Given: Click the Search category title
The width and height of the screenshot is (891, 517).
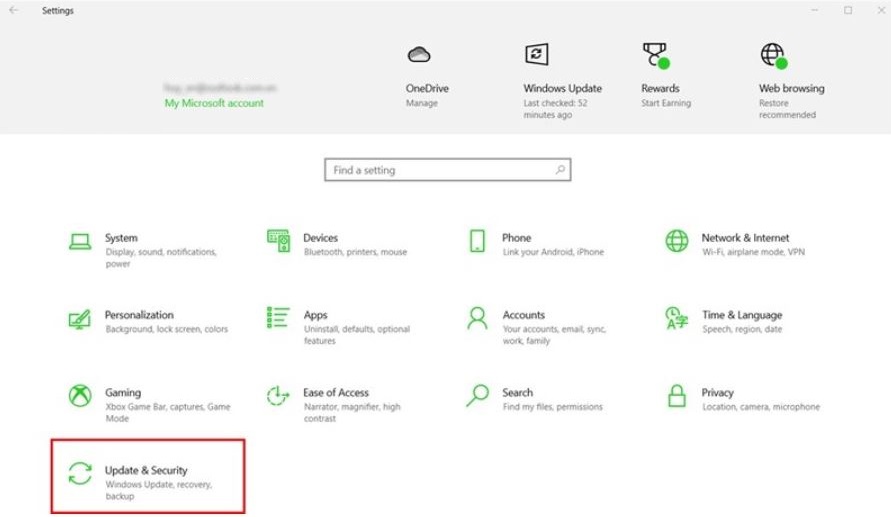Looking at the screenshot, I should pyautogui.click(x=518, y=393).
